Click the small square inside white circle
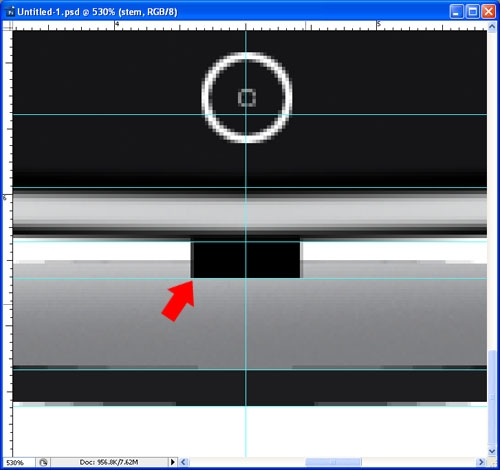The image size is (500, 470). 247,98
